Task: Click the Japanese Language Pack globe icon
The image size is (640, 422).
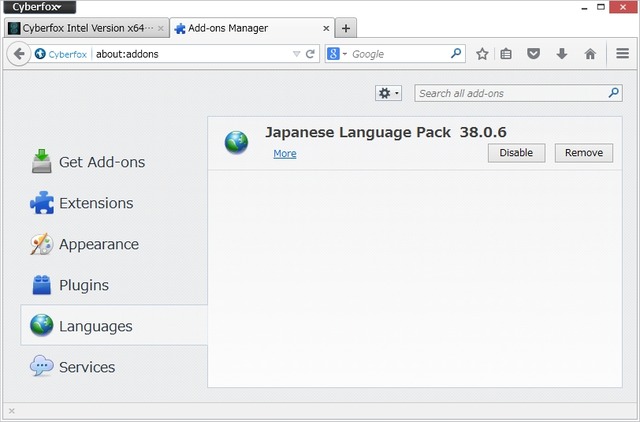Action: pyautogui.click(x=236, y=142)
